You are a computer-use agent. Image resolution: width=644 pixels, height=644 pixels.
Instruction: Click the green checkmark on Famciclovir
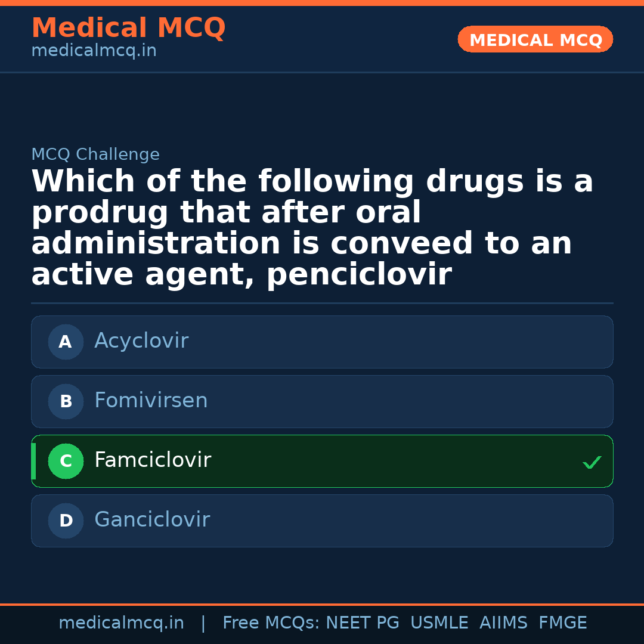point(592,462)
